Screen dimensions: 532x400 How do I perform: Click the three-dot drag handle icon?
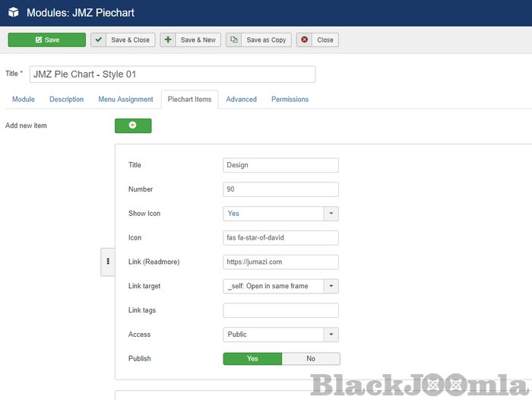pyautogui.click(x=108, y=262)
